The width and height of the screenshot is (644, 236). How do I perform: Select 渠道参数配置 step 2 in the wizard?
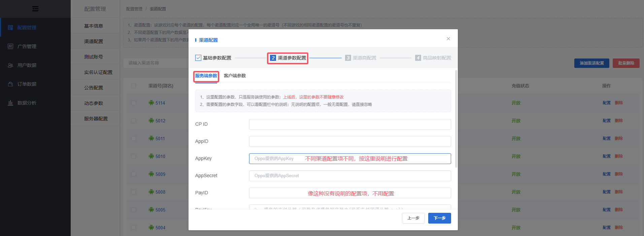(x=288, y=58)
